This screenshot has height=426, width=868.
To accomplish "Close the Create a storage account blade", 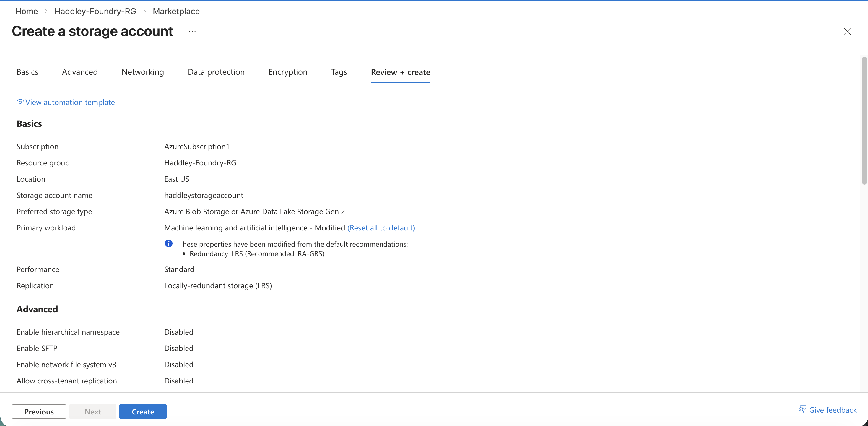I will pyautogui.click(x=847, y=31).
